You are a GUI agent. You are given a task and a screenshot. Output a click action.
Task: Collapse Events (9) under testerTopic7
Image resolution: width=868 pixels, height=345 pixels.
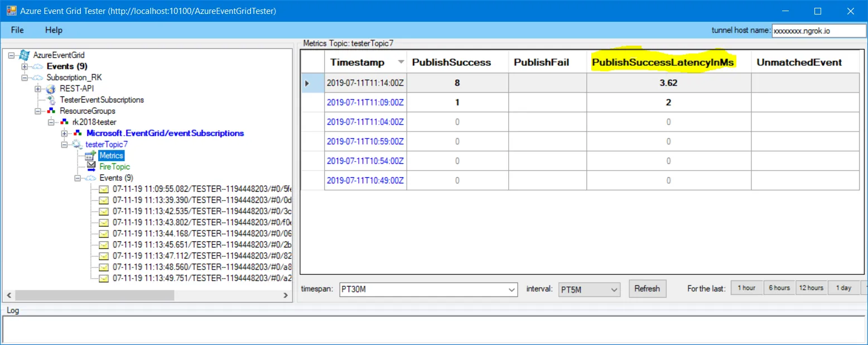[x=78, y=178]
